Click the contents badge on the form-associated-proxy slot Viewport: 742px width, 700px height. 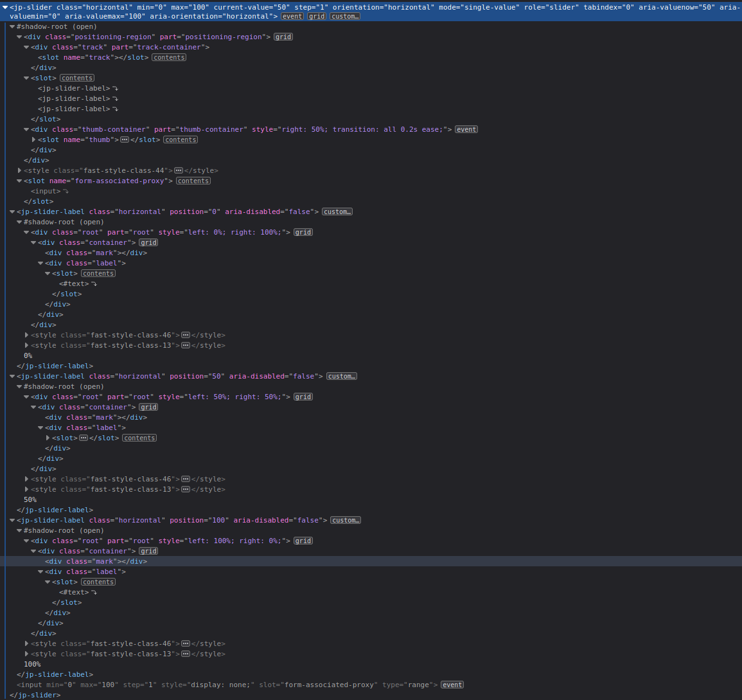coord(193,181)
